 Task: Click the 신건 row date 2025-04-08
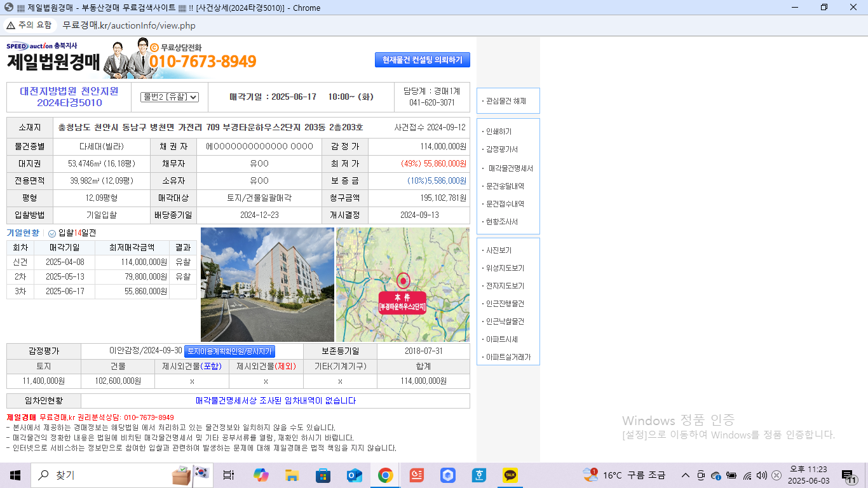click(65, 262)
